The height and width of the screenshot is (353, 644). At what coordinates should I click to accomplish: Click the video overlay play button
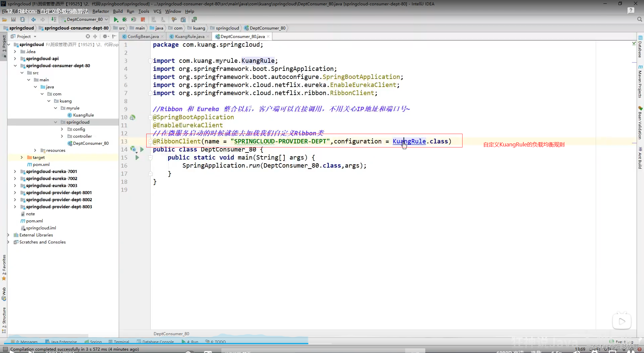click(622, 321)
